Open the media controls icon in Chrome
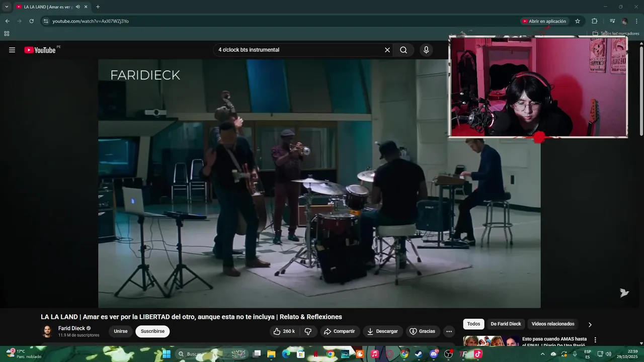Screen dimensions: 644x362 pos(612,21)
